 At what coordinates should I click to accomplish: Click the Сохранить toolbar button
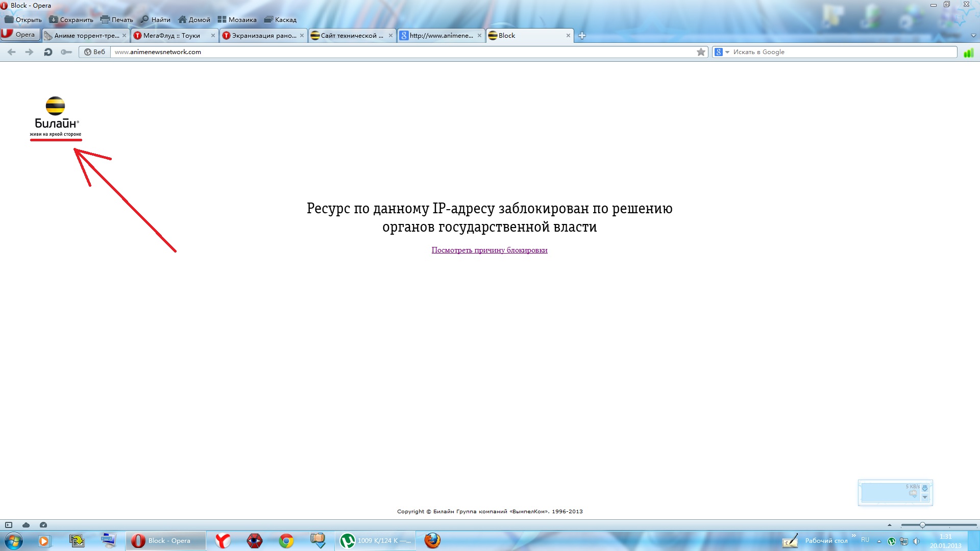pyautogui.click(x=71, y=20)
